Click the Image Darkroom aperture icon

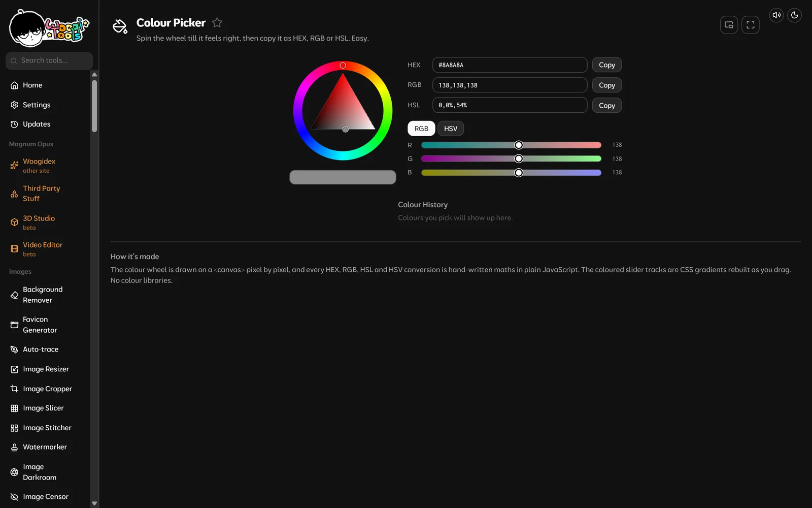click(x=14, y=472)
